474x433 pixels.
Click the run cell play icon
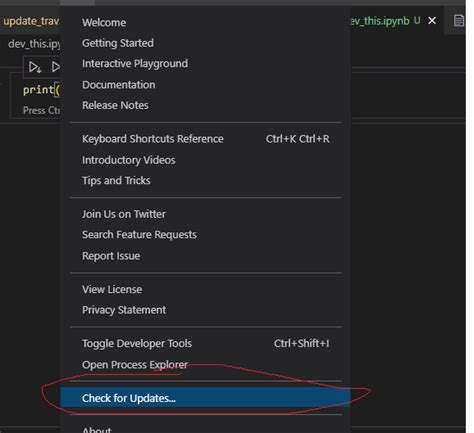click(x=56, y=67)
